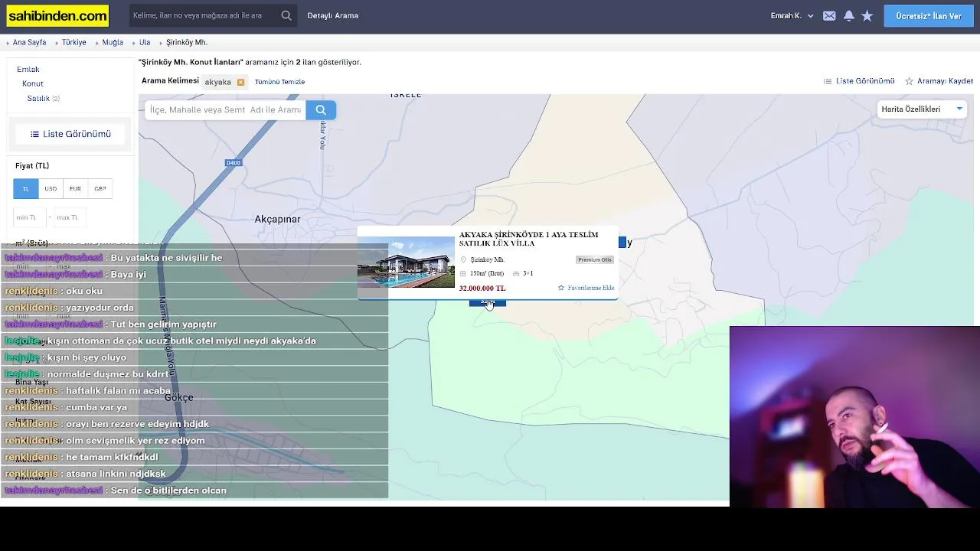Viewport: 980px width, 551px height.
Task: Open the villa listing thumbnail
Action: [406, 262]
